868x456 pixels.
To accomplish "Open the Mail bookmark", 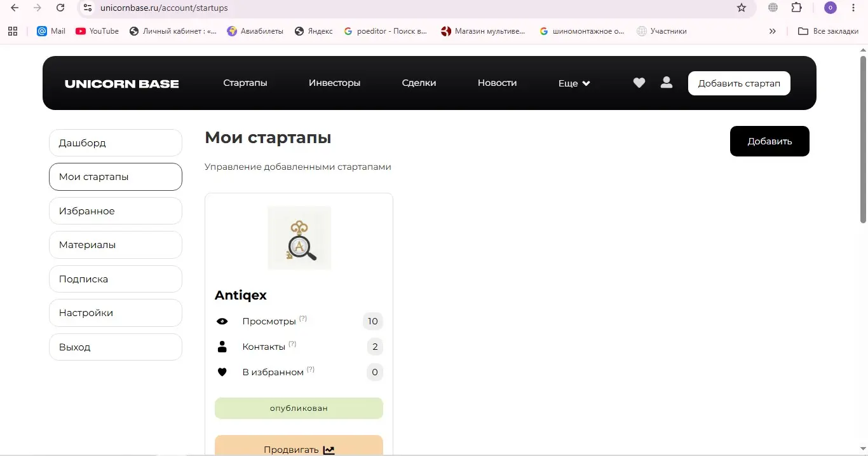I will [51, 31].
